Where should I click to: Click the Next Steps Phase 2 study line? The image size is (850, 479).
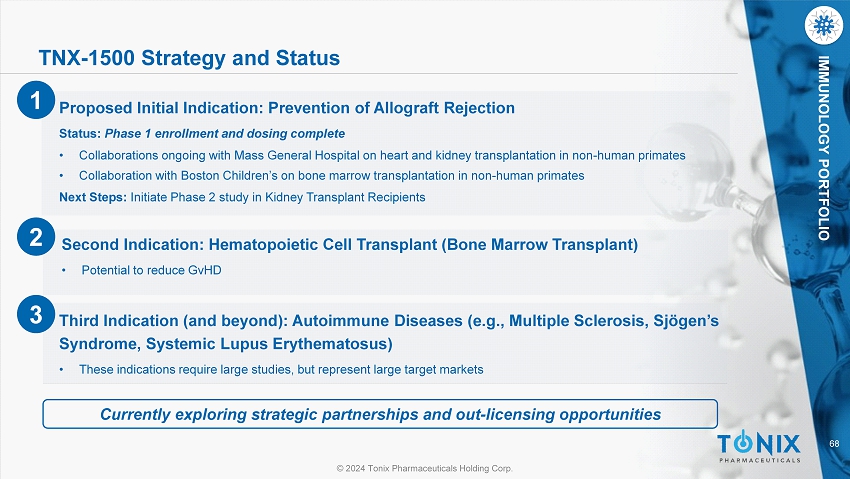pyautogui.click(x=242, y=197)
